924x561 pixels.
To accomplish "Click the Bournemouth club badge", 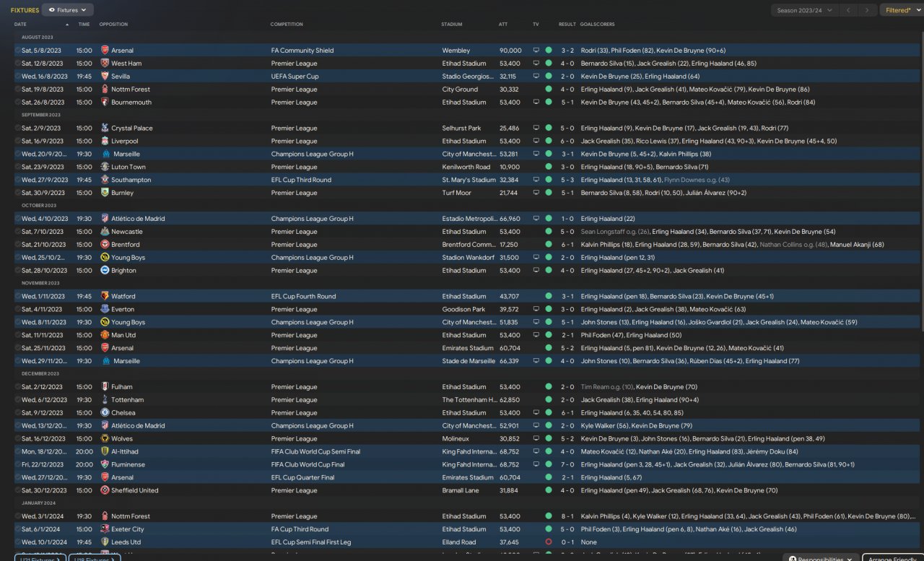I will pos(105,103).
